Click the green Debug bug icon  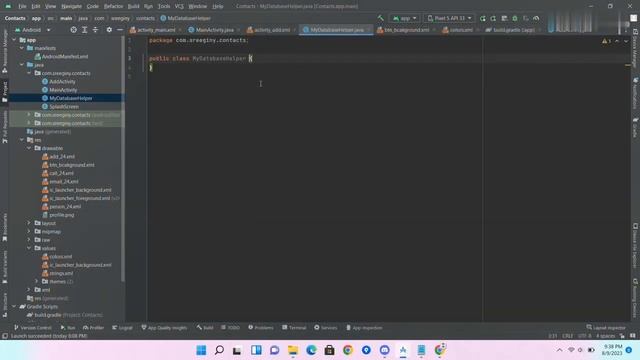[515, 18]
